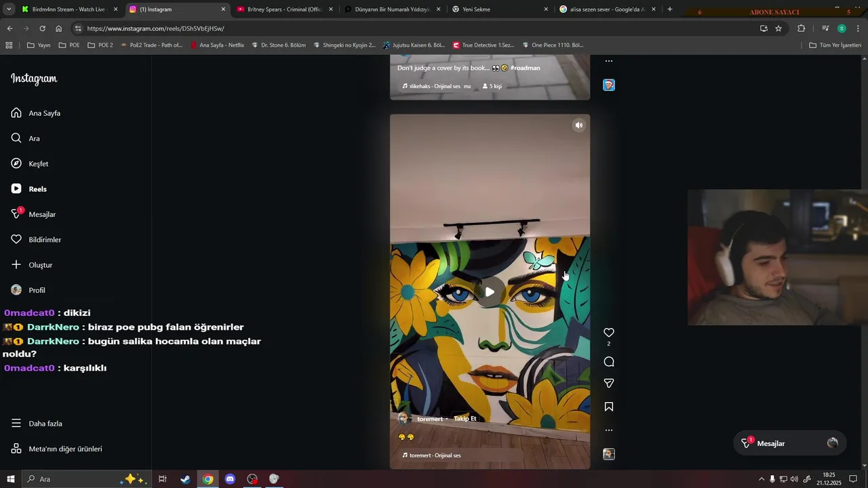
Task: Open Dr. Stone 6. Bölüm bookmark
Action: pos(278,45)
